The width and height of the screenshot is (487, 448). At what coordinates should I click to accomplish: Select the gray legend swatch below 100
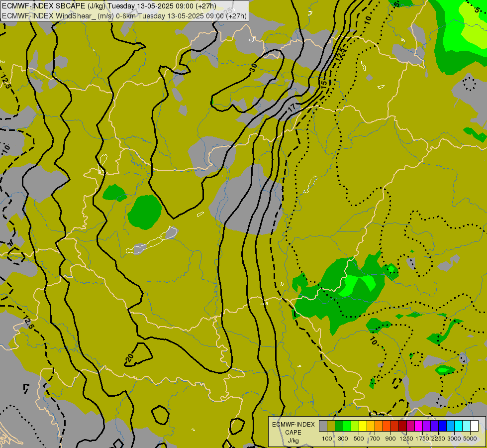(x=323, y=426)
